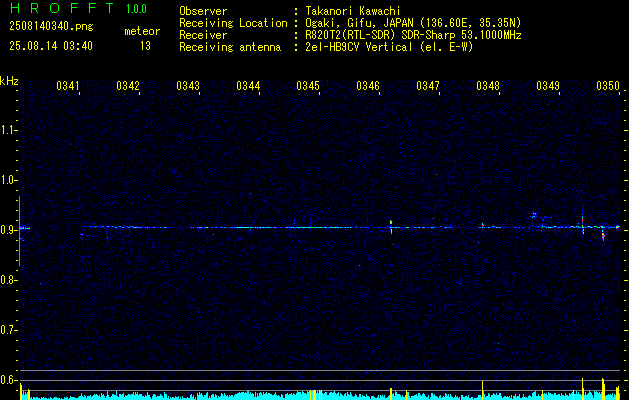Click the 1.0 kHz axis label
This screenshot has width=629, height=400.
tap(8, 180)
